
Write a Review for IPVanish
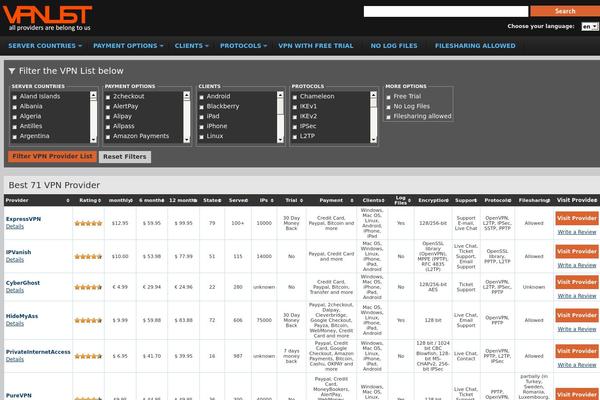pos(577,265)
